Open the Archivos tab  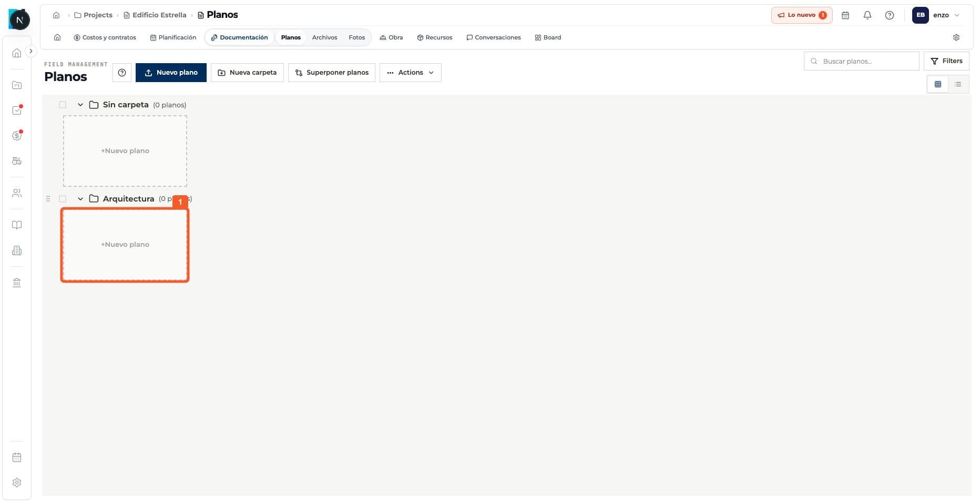coord(324,37)
